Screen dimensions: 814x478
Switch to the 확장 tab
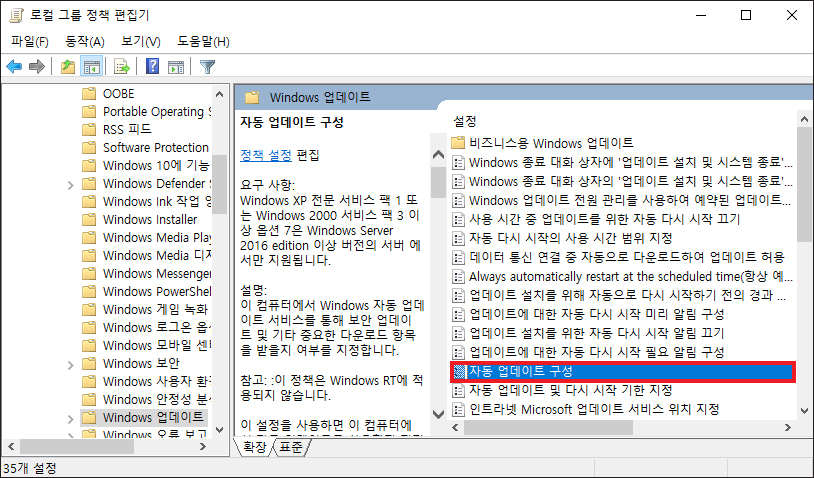point(254,447)
